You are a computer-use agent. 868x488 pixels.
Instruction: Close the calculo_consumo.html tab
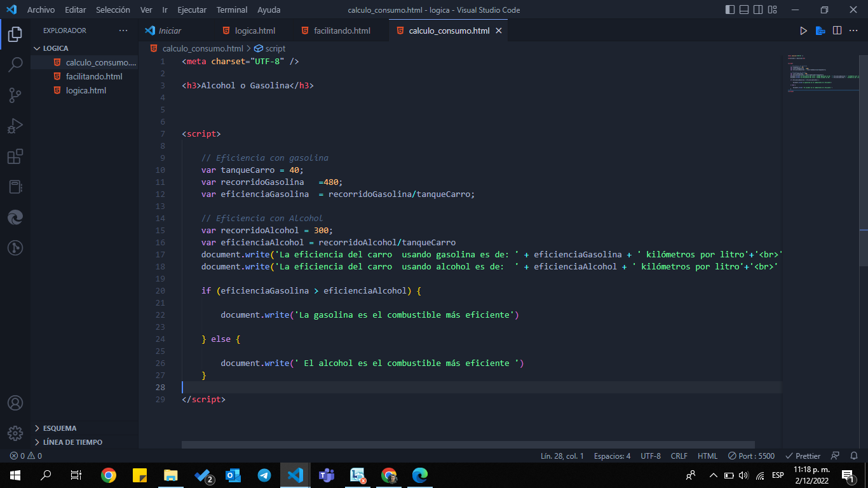click(x=499, y=30)
